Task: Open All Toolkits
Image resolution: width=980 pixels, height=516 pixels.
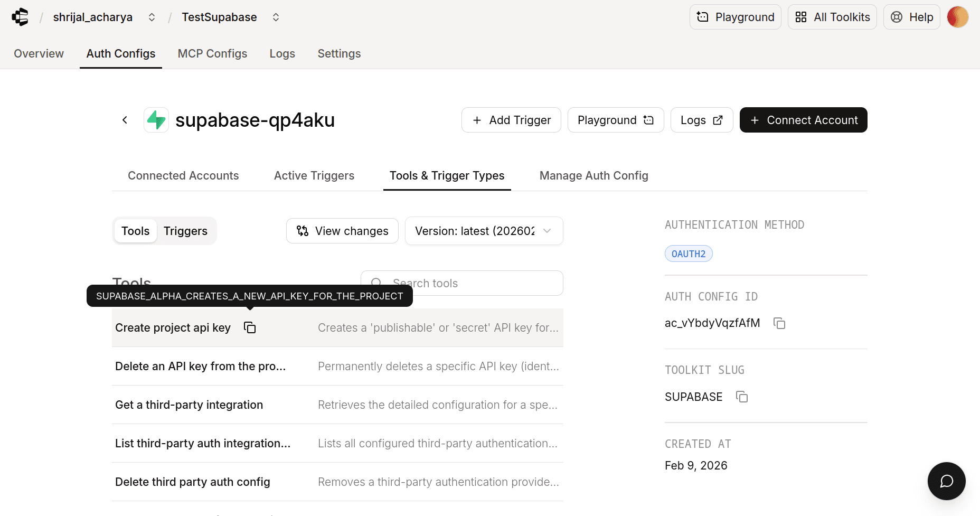Action: (832, 17)
